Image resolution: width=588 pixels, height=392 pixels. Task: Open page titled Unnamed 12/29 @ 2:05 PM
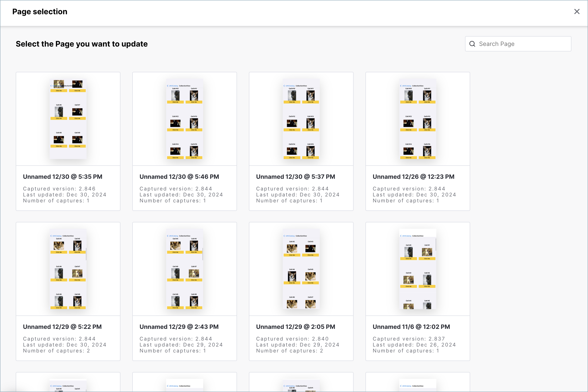click(295, 327)
